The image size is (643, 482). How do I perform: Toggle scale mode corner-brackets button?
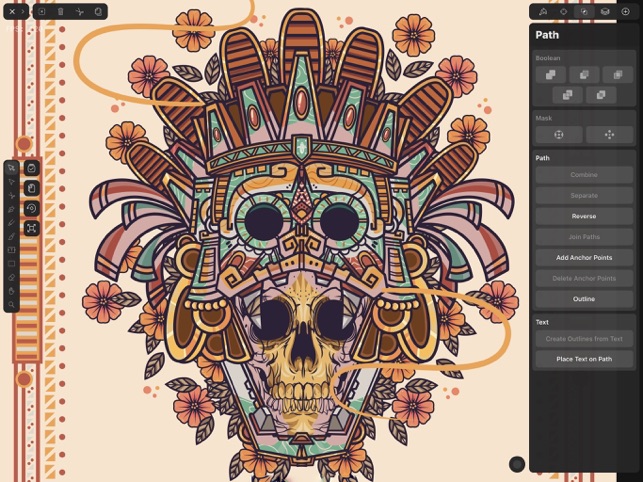[32, 228]
